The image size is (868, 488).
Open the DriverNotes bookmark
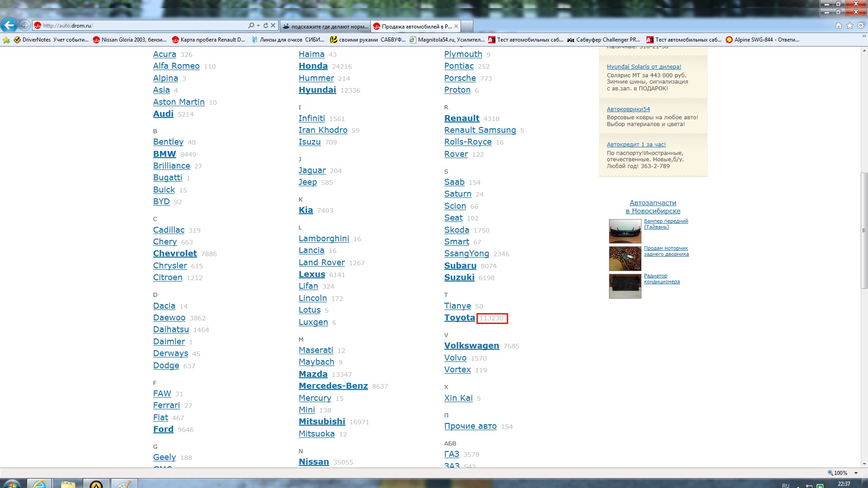pos(51,40)
